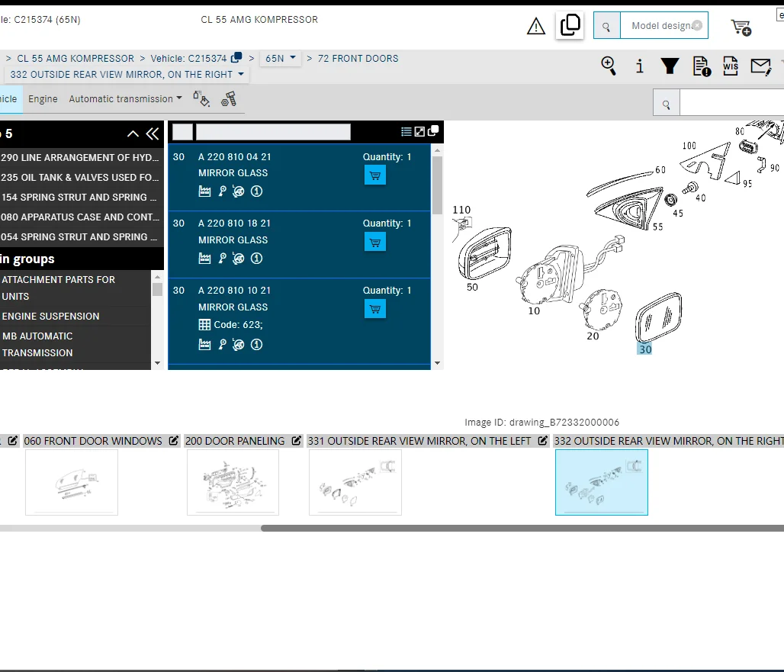The width and height of the screenshot is (784, 672).
Task: Open the 332 OUTSIDE REAR VIEW MIRROR dropdown
Action: (x=127, y=75)
